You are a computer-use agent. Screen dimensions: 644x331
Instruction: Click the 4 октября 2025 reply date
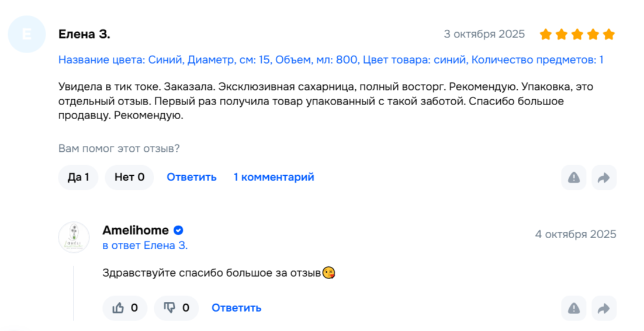[575, 234]
